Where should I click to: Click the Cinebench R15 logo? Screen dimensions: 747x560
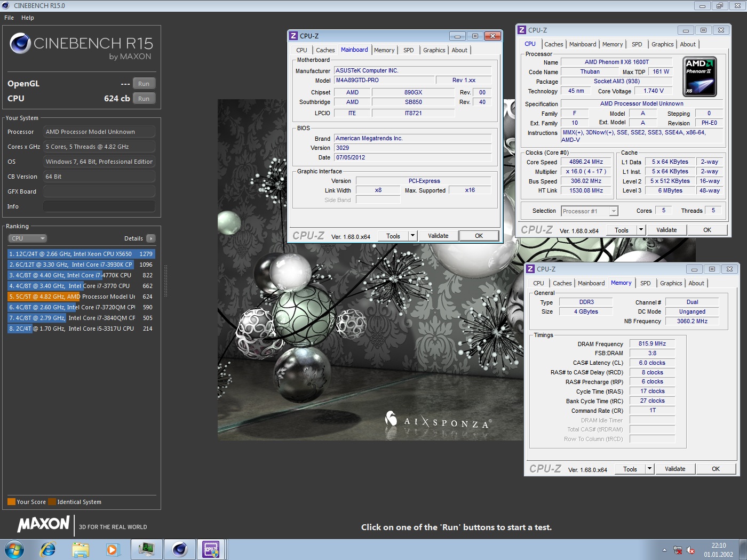81,46
